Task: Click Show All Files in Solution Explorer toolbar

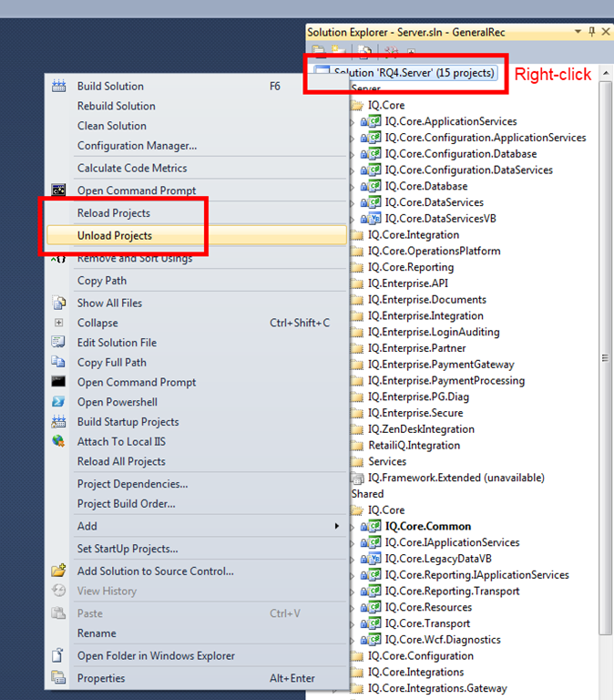Action: (x=364, y=51)
